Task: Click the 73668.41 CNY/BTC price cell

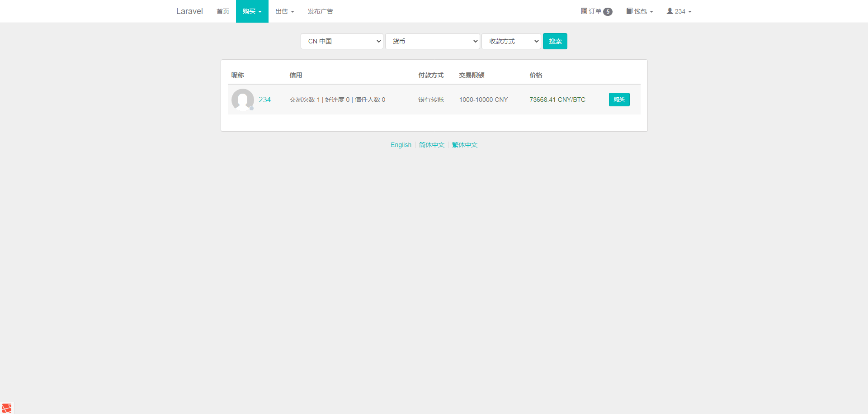Action: [x=557, y=100]
